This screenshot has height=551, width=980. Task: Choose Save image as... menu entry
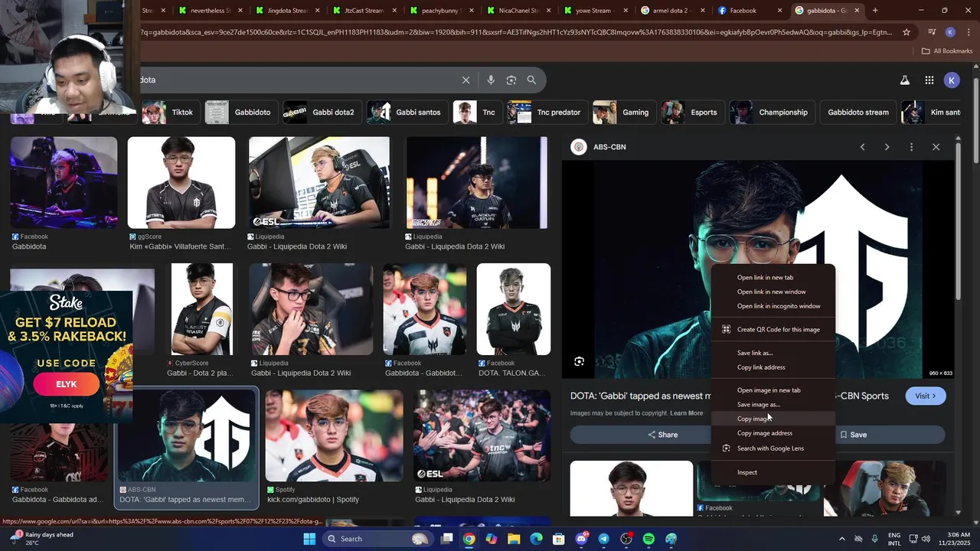pos(773,405)
